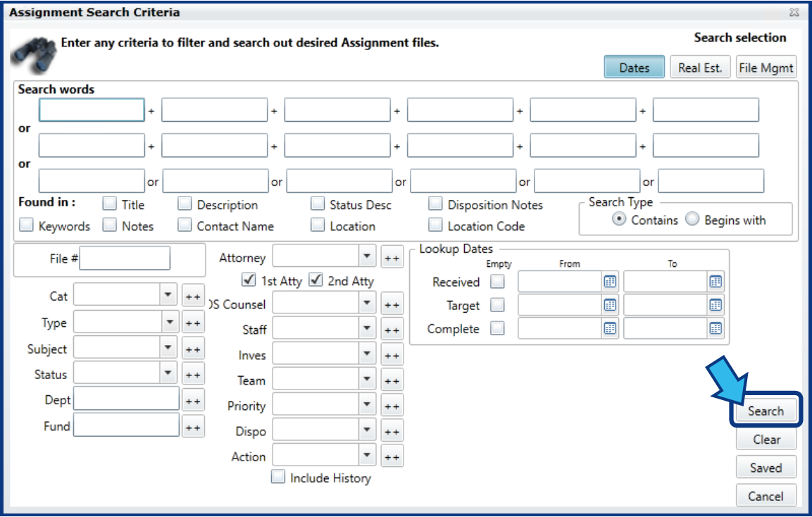Switch to the Dates search selection
812x517 pixels.
coord(635,68)
